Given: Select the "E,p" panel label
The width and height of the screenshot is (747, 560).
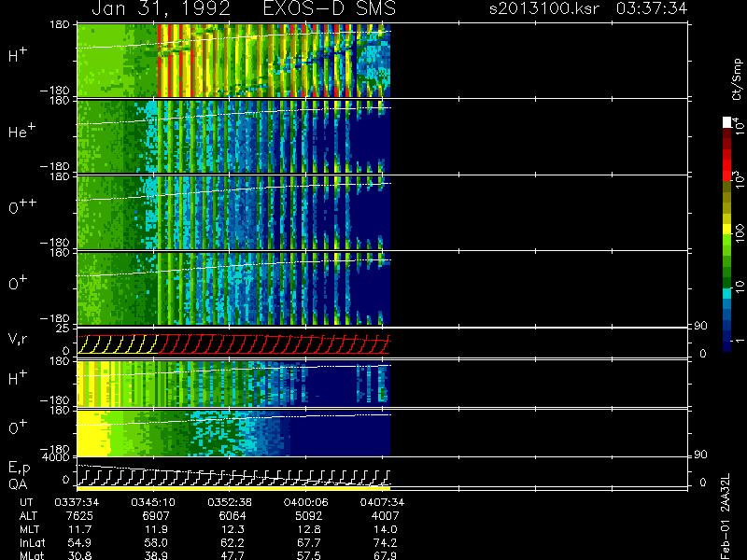Looking at the screenshot, I should point(19,469).
